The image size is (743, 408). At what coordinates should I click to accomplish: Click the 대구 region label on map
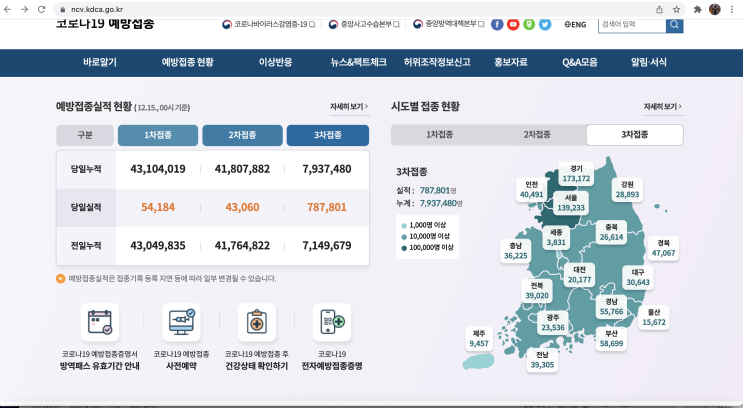click(638, 277)
